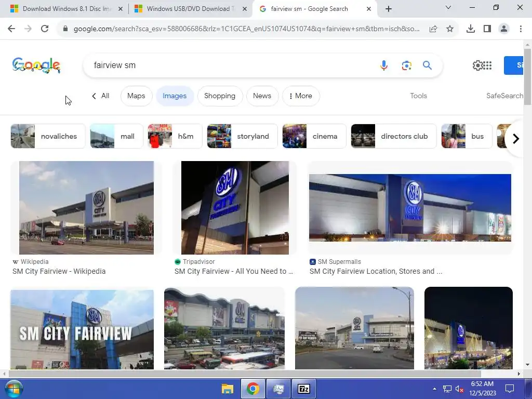
Task: Click the magnifier search button
Action: [427, 65]
